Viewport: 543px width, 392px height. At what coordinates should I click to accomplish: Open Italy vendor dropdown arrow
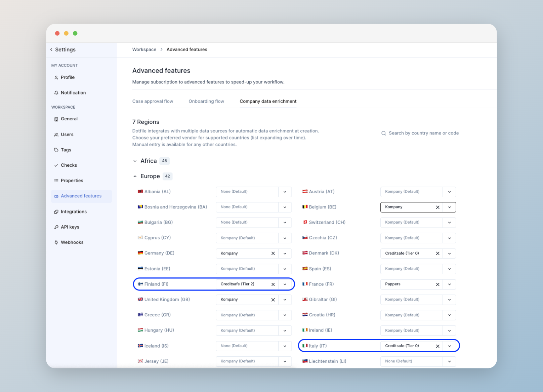click(450, 346)
